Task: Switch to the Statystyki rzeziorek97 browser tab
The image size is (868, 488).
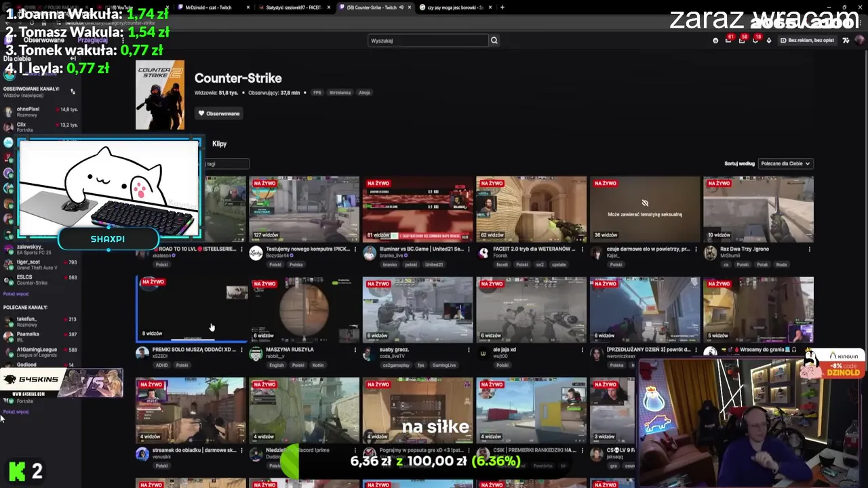Action: click(294, 7)
